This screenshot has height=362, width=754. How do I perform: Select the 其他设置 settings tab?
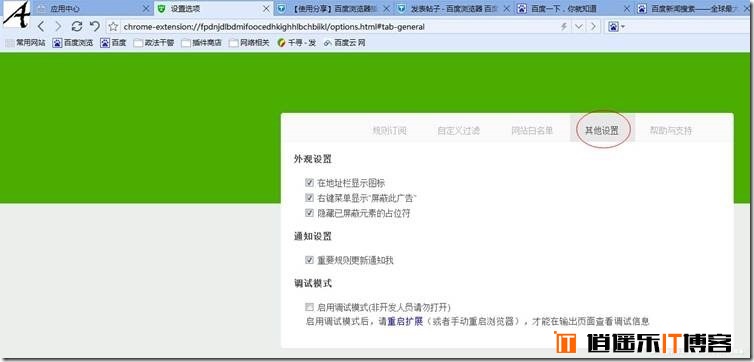(x=602, y=130)
